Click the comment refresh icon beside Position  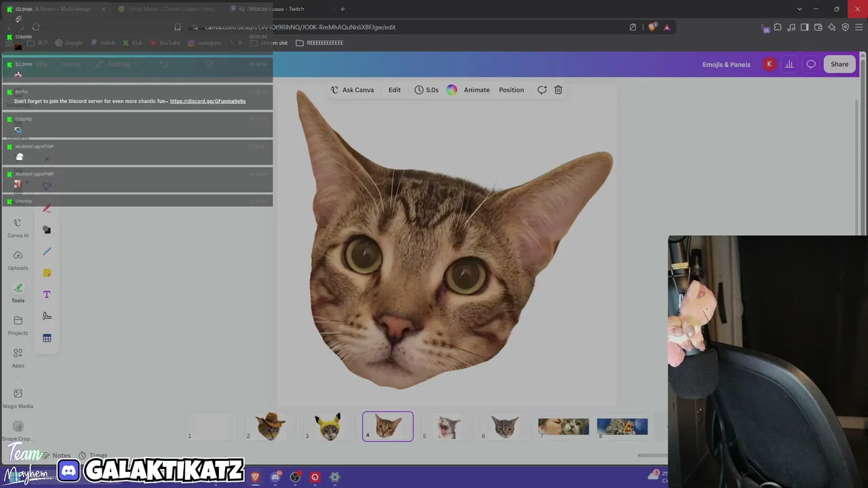coord(542,89)
